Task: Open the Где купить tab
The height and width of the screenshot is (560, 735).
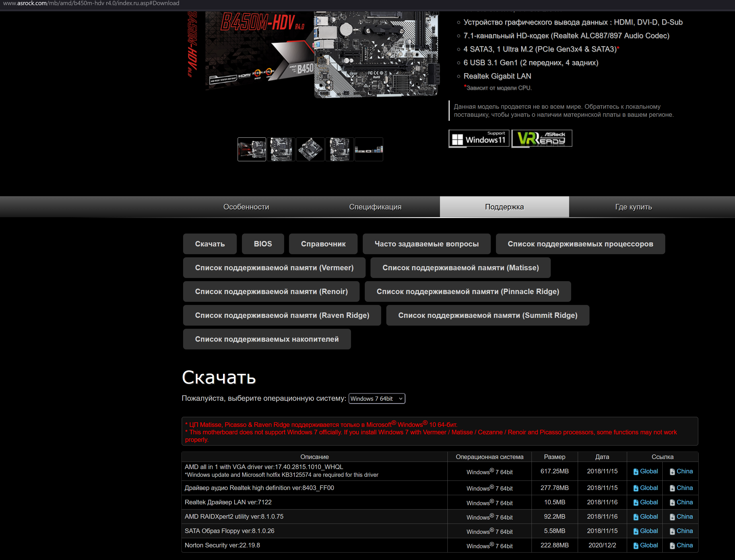Action: (x=634, y=207)
